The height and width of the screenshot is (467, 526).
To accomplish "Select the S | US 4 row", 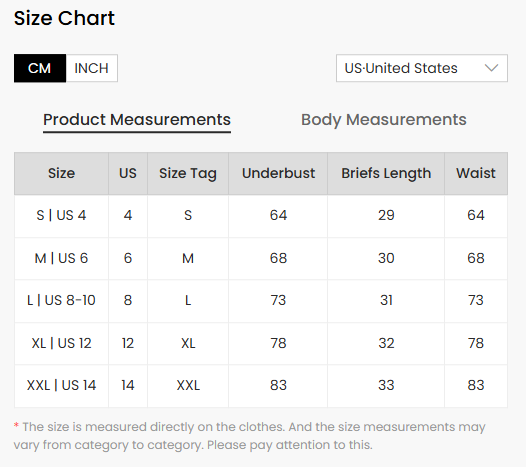I will pos(261,216).
